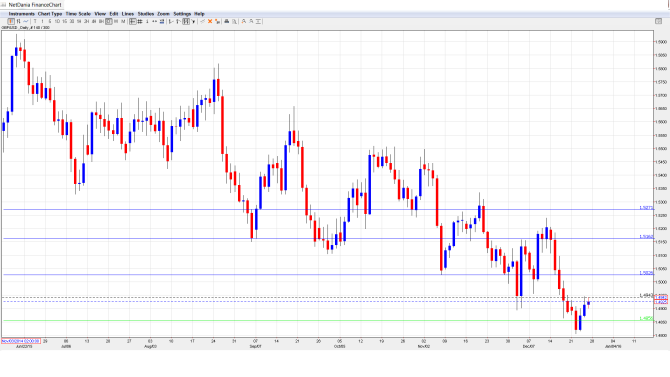Click the blue stacked bars toolbar icon
Screen dimensions: 670x377
(x=162, y=21)
